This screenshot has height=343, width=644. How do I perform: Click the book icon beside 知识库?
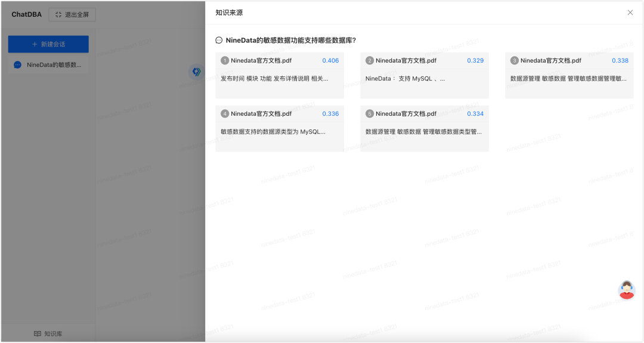pos(38,333)
